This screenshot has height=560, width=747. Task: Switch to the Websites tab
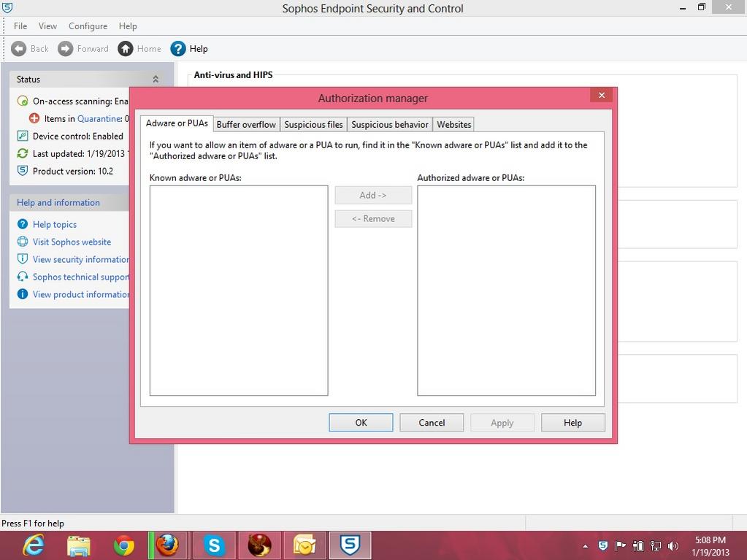coord(454,124)
